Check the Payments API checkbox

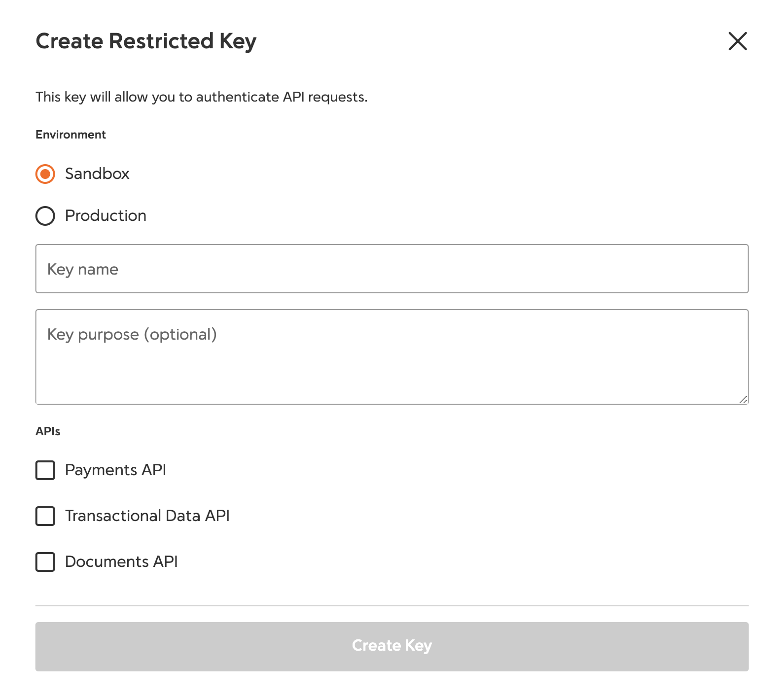45,470
